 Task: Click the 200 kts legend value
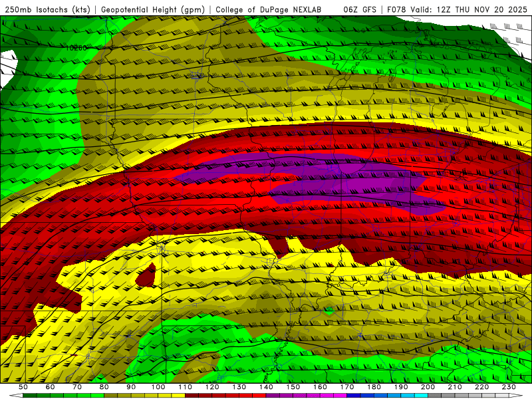pos(428,387)
